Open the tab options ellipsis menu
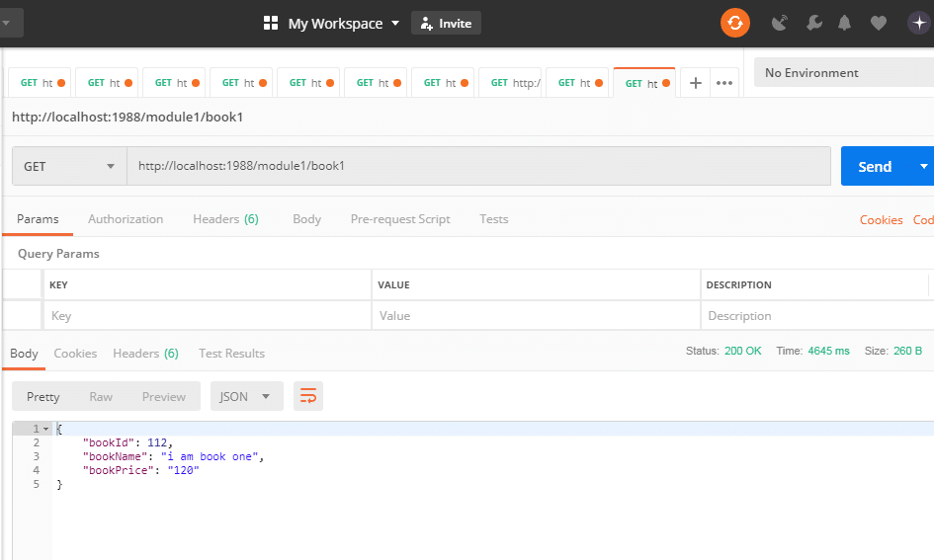Image resolution: width=934 pixels, height=560 pixels. [724, 83]
